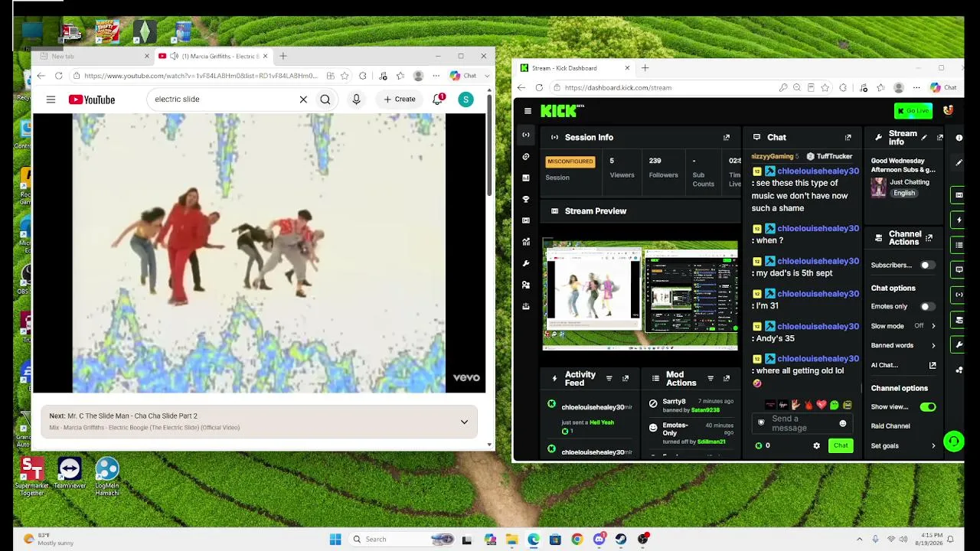Start YouTube voice search with microphone

(x=356, y=99)
